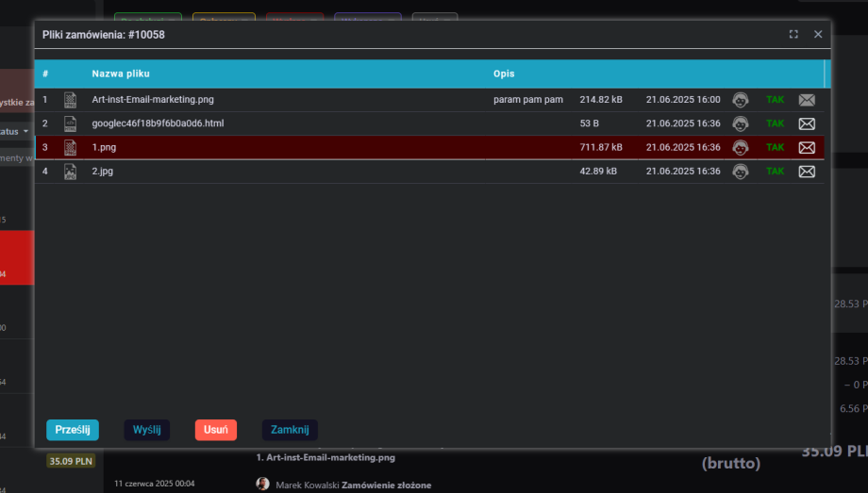
Task: Sort by the Nazwa pliku column header
Action: pos(121,74)
